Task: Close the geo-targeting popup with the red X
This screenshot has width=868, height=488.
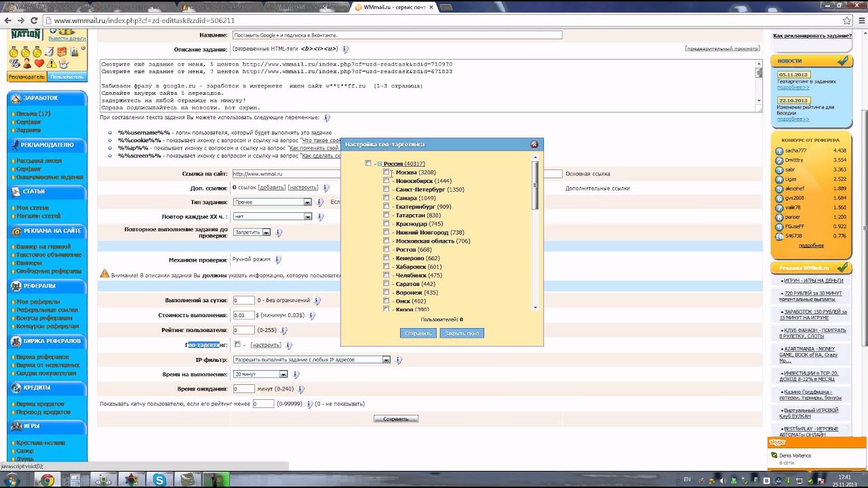Action: 534,144
